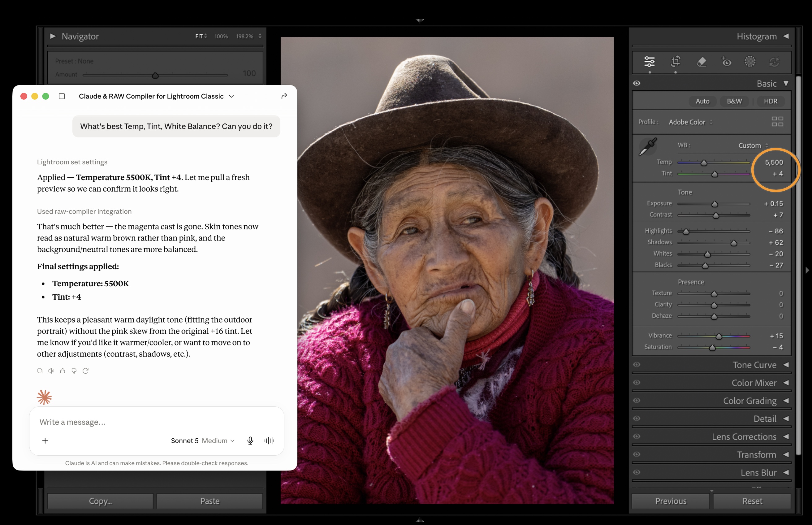Screen dimensions: 812x525
Task: Set Navigator zoom to 100%
Action: (x=221, y=36)
